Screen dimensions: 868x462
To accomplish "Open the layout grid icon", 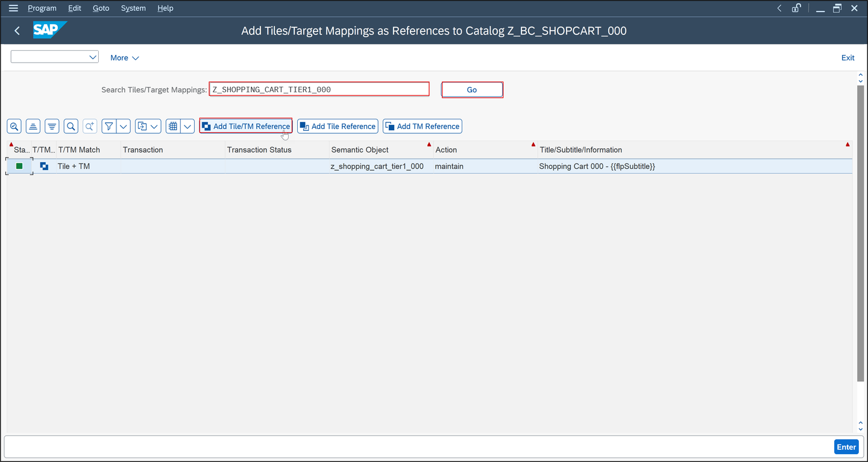I will click(173, 126).
